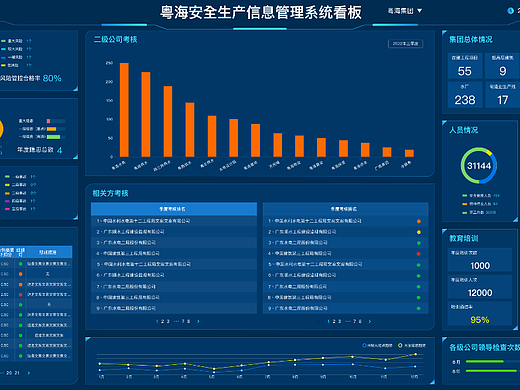This screenshot has width=520, height=390.
Task: Click the 95% training coverage value
Action: tap(480, 320)
